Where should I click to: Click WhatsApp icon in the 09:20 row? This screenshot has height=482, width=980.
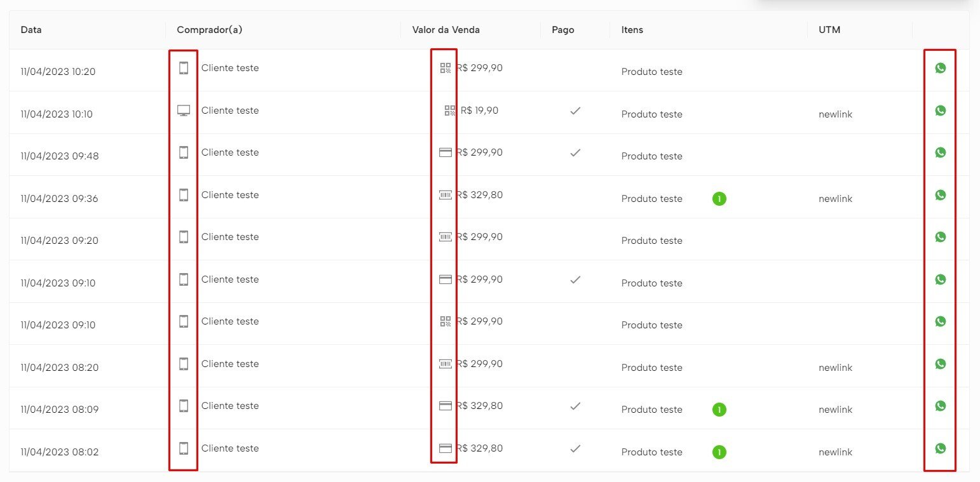[940, 237]
